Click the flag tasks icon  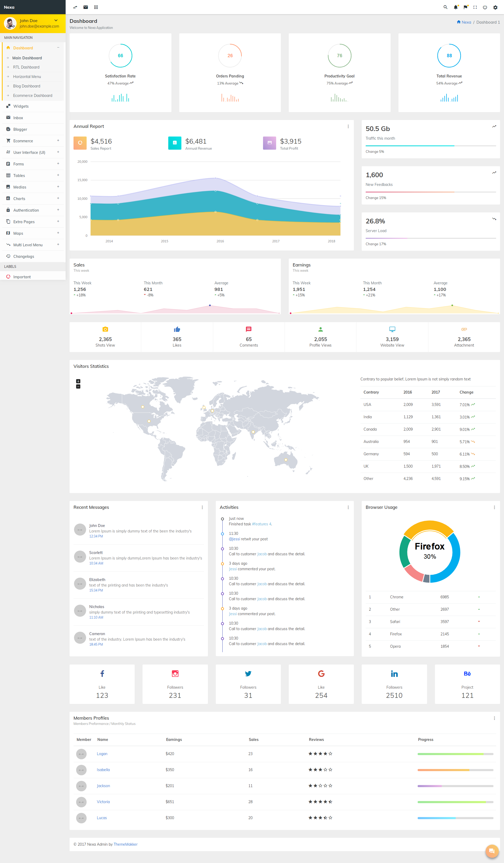click(x=465, y=7)
